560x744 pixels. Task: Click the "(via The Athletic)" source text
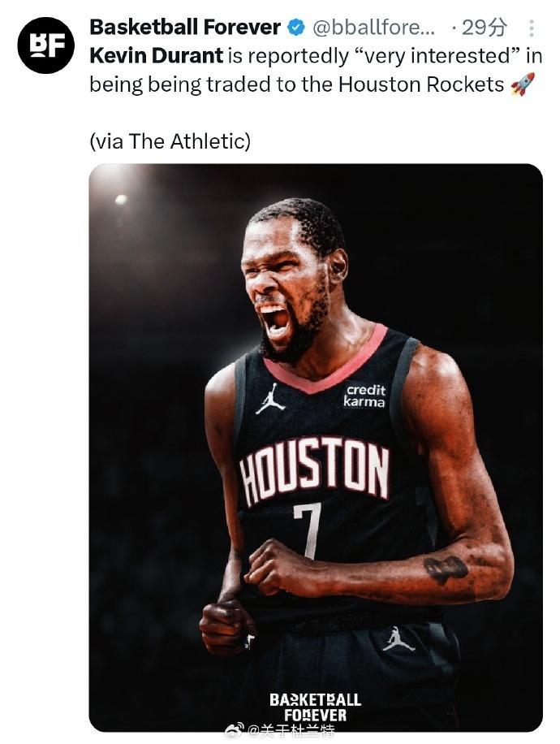(x=170, y=141)
